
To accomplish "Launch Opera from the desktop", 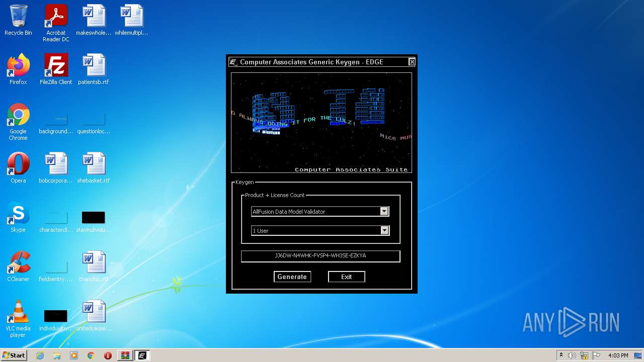I will (x=18, y=168).
